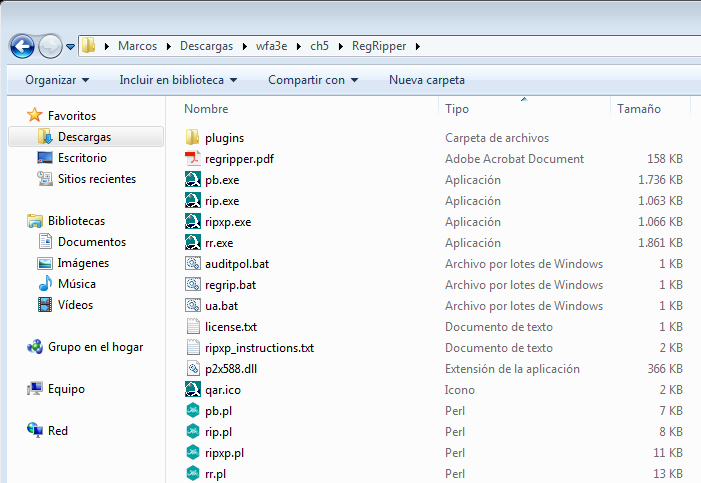Select the license.txt document icon
Viewport: 701px width, 483px height.
click(194, 327)
